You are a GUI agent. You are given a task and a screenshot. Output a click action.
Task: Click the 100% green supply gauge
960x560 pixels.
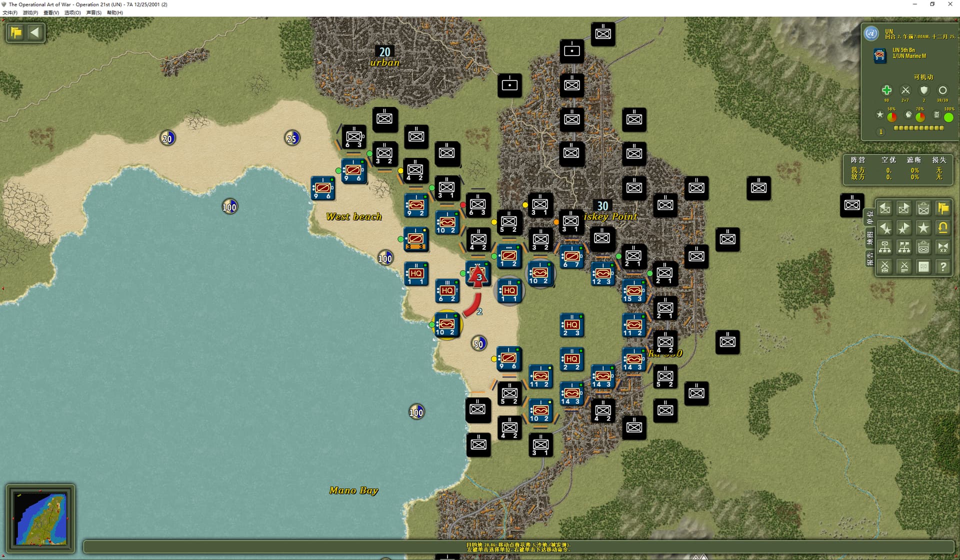948,117
